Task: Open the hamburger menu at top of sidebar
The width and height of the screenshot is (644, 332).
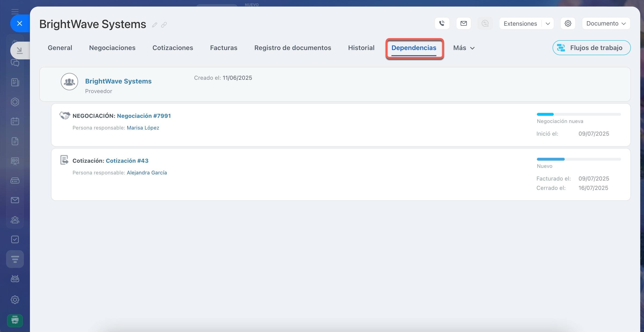Action: (15, 11)
